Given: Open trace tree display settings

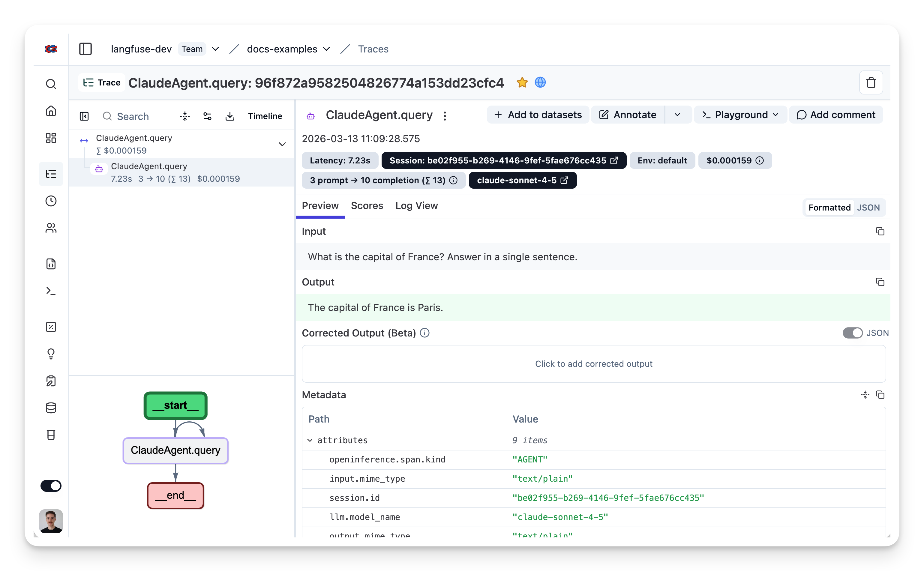Looking at the screenshot, I should (207, 116).
